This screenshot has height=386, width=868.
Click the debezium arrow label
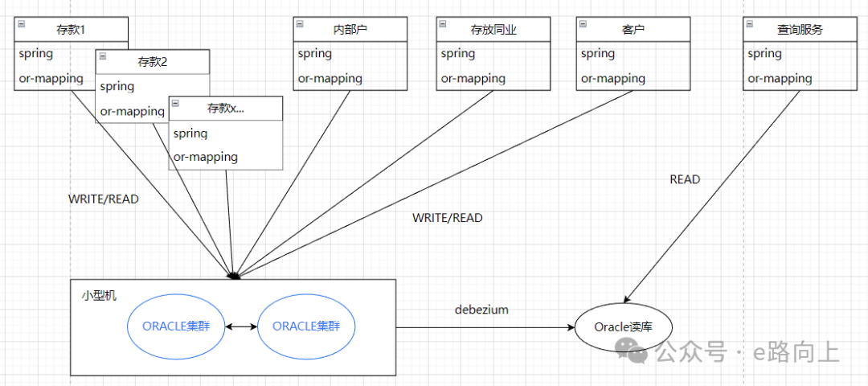coord(481,310)
